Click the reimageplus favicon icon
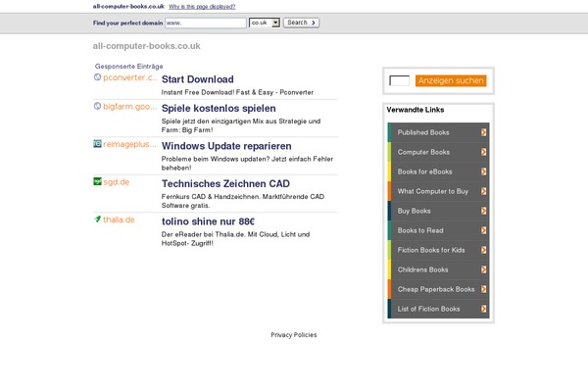The height and width of the screenshot is (392, 588). (97, 144)
